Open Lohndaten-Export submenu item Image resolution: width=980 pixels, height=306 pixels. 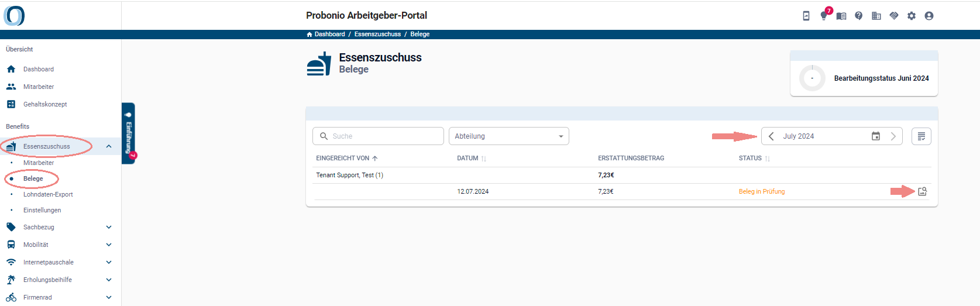click(x=48, y=194)
